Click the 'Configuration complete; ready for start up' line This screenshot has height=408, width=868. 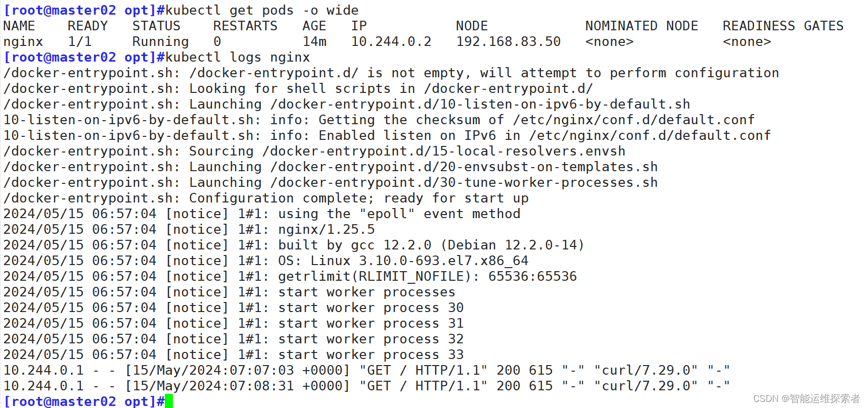pyautogui.click(x=266, y=198)
